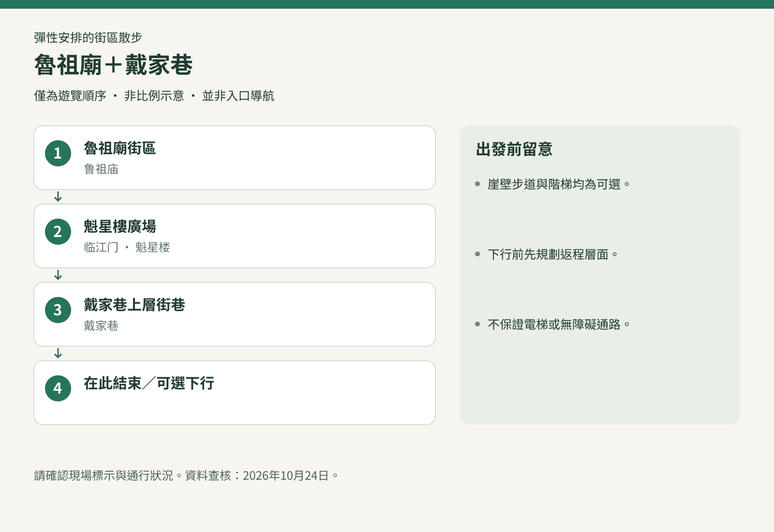Screen dimensions: 774x532
Task: Select the note 下行前先規劃返程層面。
Action: 553,254
